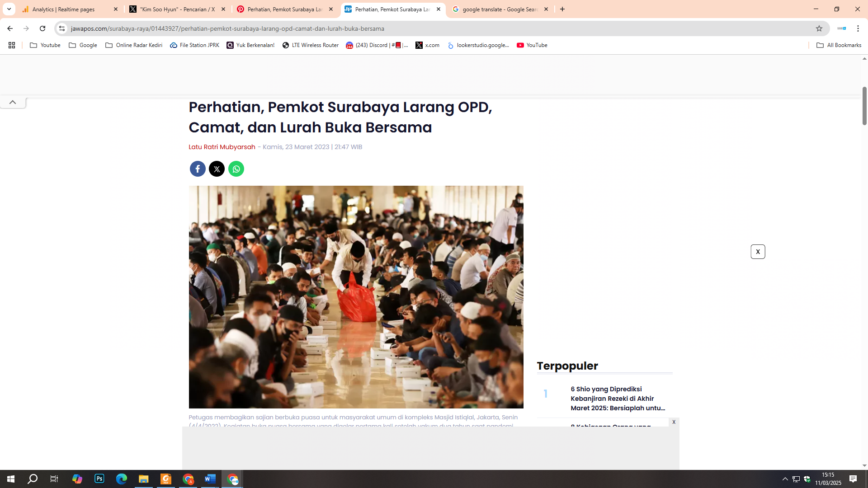This screenshot has width=868, height=488.
Task: Expand the tab search dropdown
Action: tap(9, 9)
